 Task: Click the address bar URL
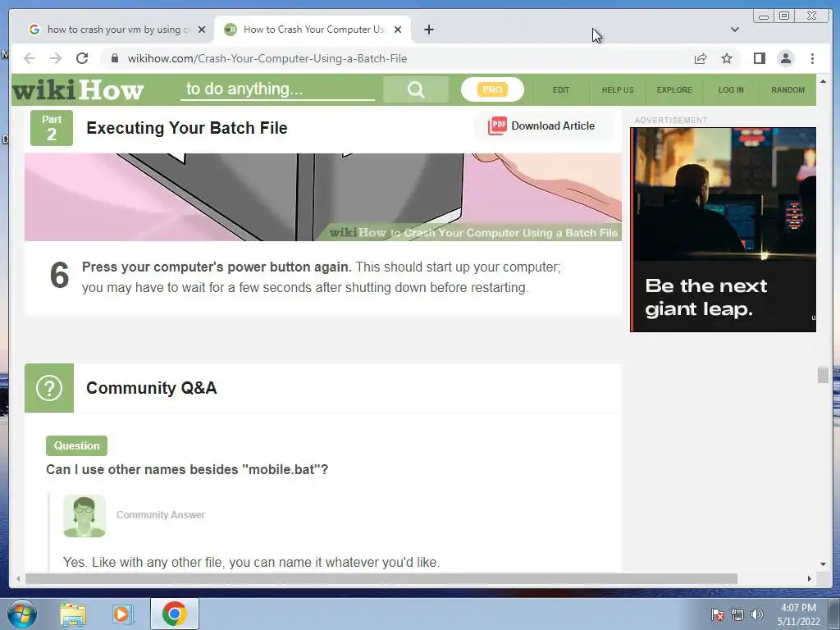click(267, 58)
